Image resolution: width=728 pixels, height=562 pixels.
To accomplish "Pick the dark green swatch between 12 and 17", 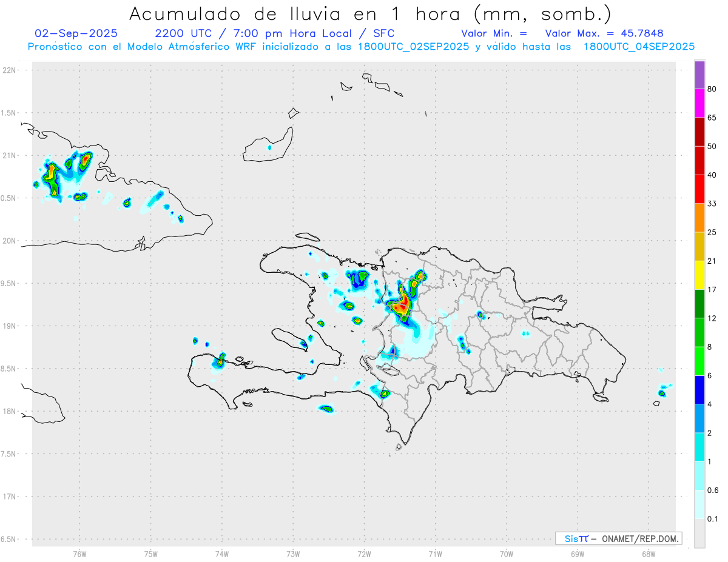I will 699,304.
